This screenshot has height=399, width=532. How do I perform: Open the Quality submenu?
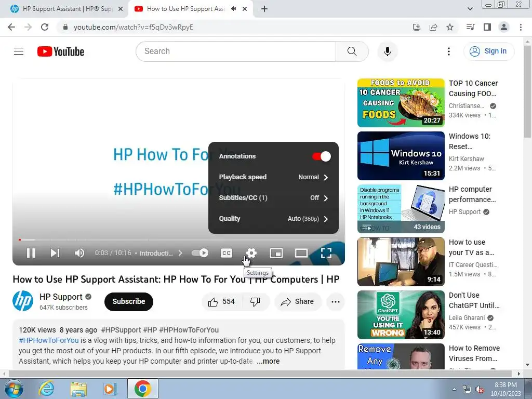click(x=273, y=219)
